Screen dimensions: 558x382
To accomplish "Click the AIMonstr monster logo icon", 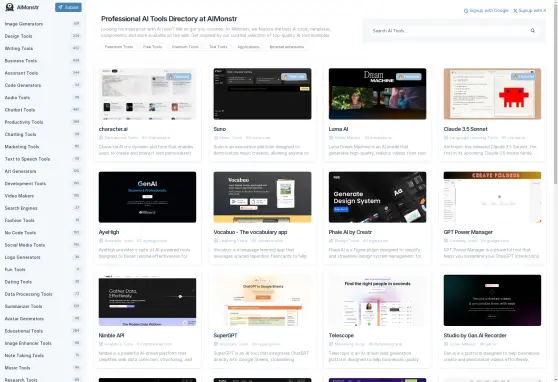I will 10,7.
